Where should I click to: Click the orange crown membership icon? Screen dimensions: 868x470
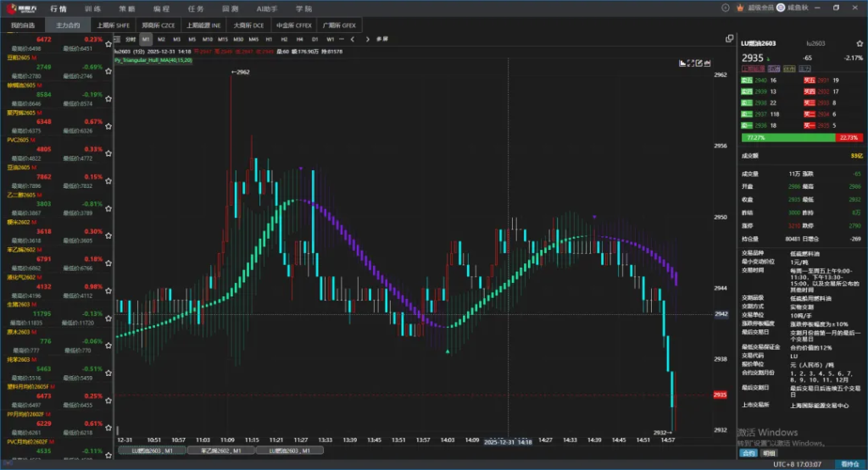tap(740, 8)
